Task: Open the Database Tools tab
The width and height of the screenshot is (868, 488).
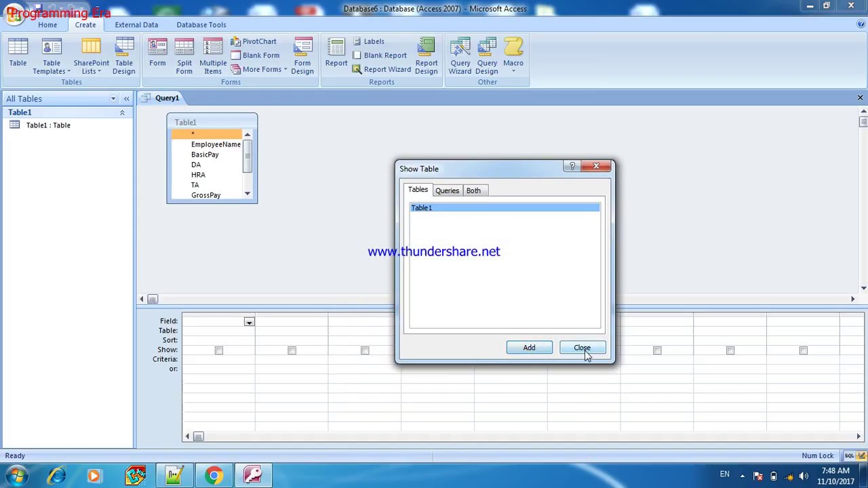Action: 201,25
